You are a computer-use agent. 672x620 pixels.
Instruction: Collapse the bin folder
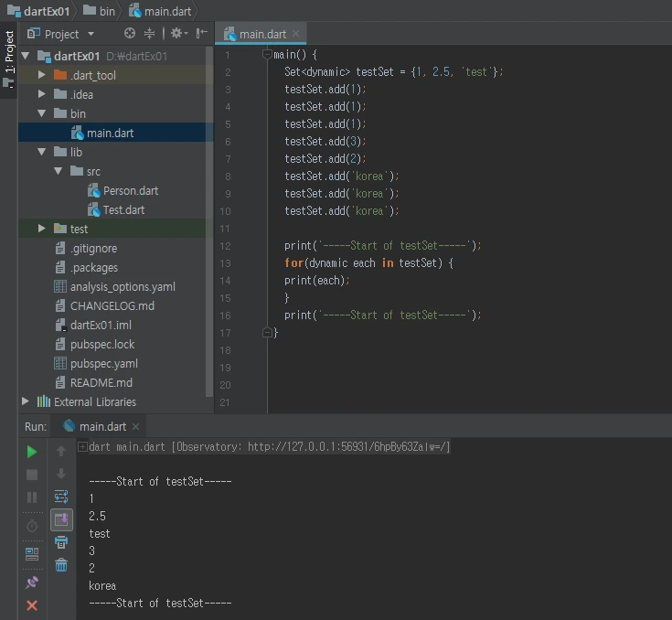point(41,113)
